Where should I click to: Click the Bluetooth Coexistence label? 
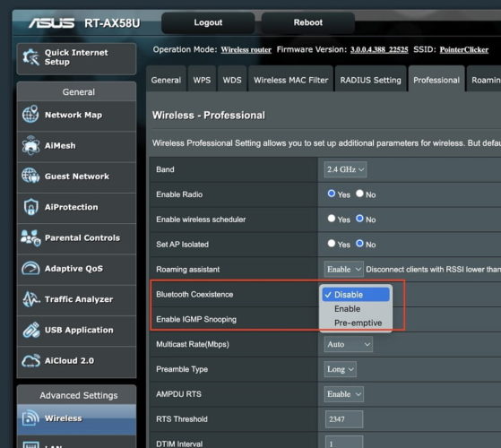point(194,295)
